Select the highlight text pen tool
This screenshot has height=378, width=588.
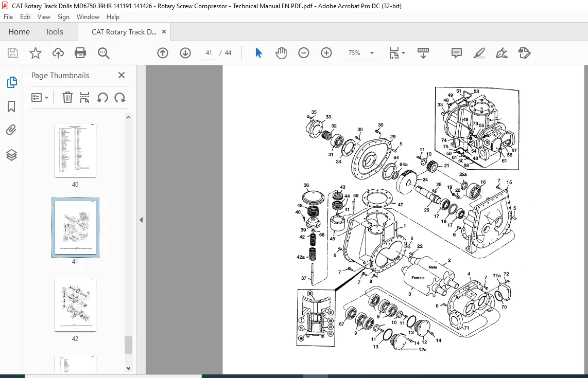click(x=479, y=53)
